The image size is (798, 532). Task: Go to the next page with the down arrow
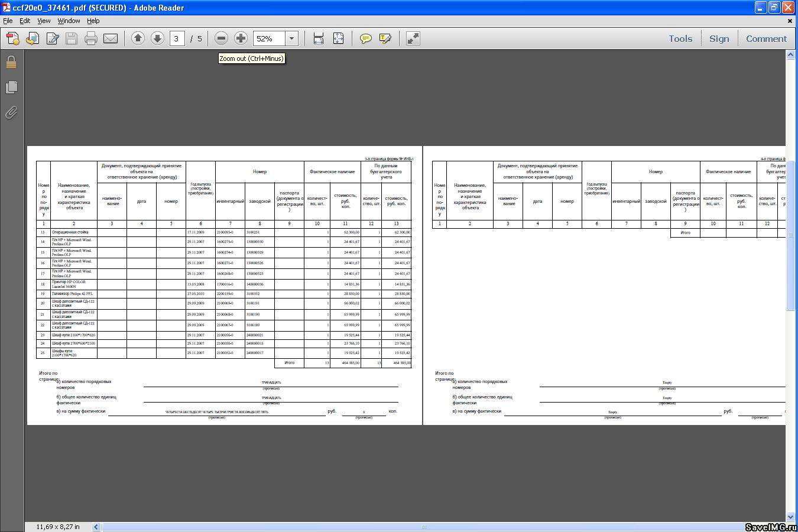pyautogui.click(x=157, y=38)
